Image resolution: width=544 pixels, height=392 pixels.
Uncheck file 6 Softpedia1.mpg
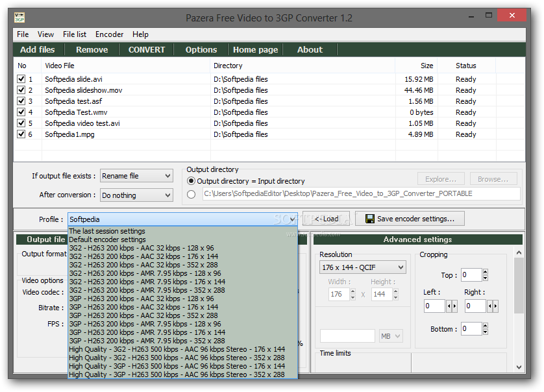pyautogui.click(x=21, y=134)
